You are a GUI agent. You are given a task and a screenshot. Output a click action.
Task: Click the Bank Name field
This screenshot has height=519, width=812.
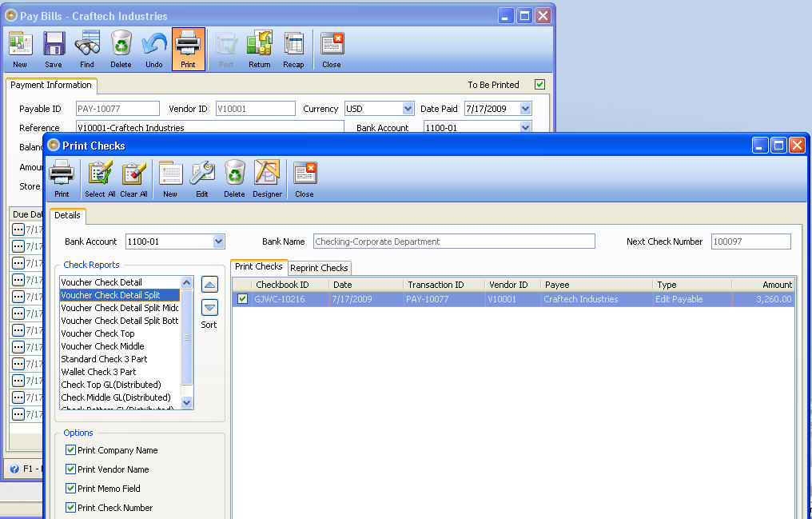point(454,242)
